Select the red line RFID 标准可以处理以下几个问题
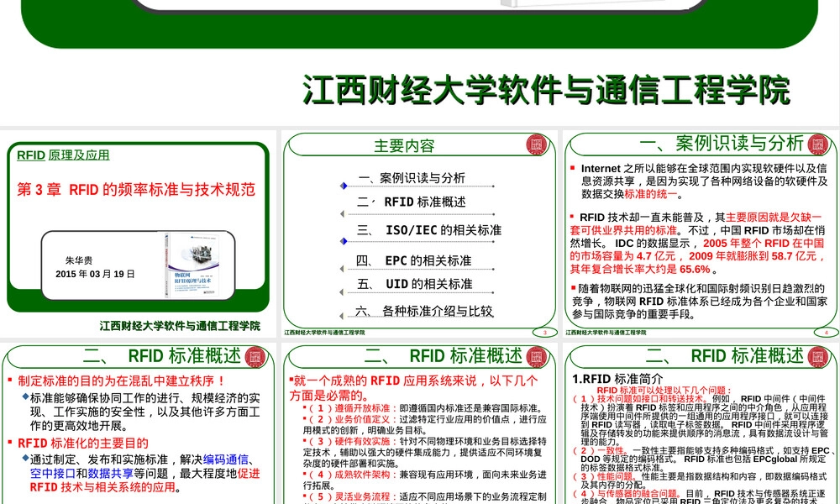Viewport: 840px width, 504px height. (x=664, y=391)
